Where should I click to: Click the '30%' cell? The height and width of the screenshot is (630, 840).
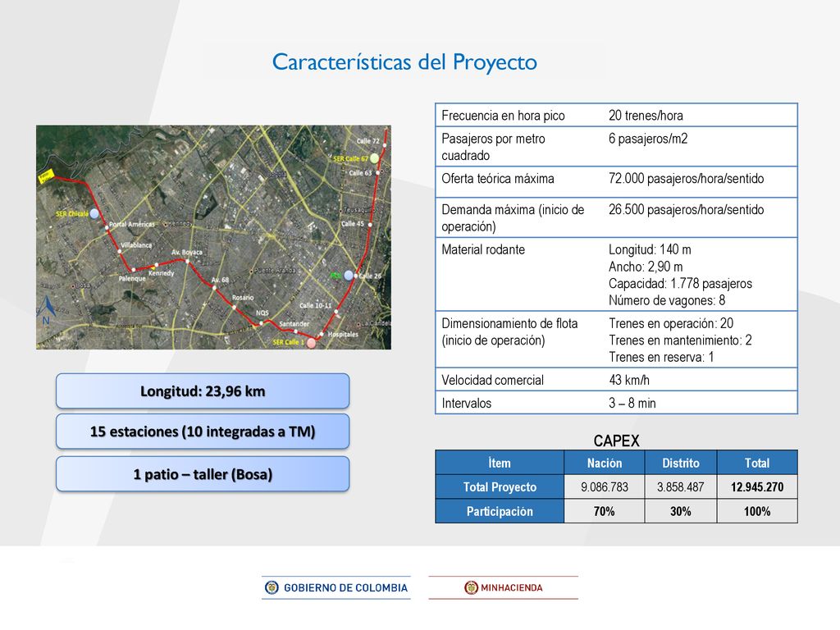[680, 512]
